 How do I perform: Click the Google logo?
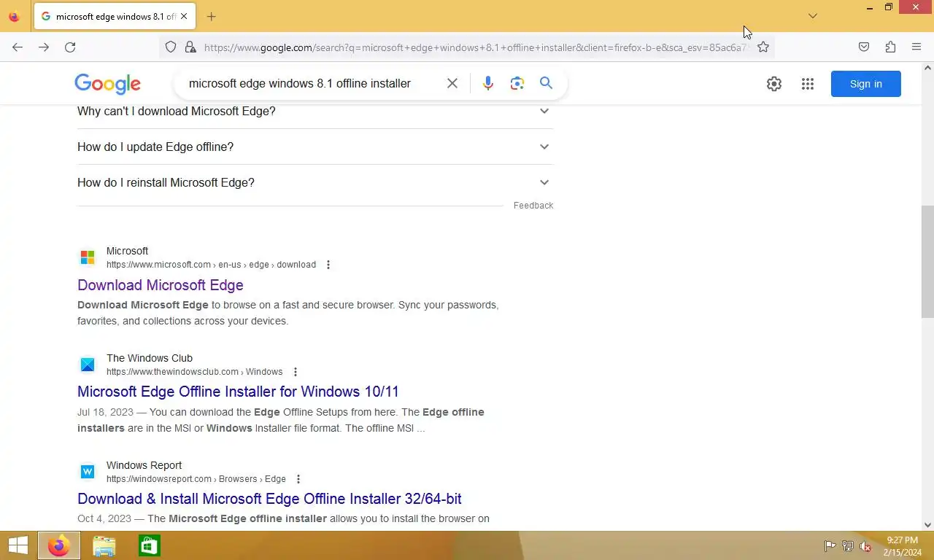coord(107,84)
